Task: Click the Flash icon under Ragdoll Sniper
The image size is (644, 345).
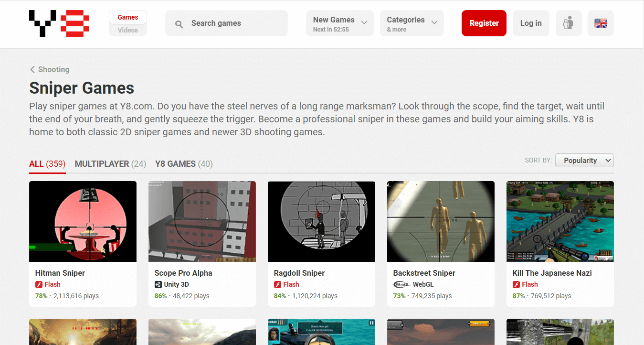Action: point(277,284)
